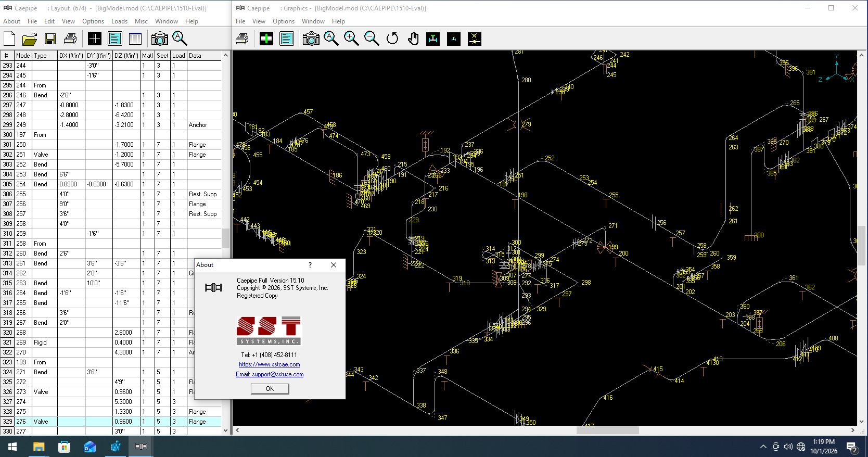Image resolution: width=868 pixels, height=457 pixels.
Task: Rotate the graphics view with turn icon
Action: point(392,39)
